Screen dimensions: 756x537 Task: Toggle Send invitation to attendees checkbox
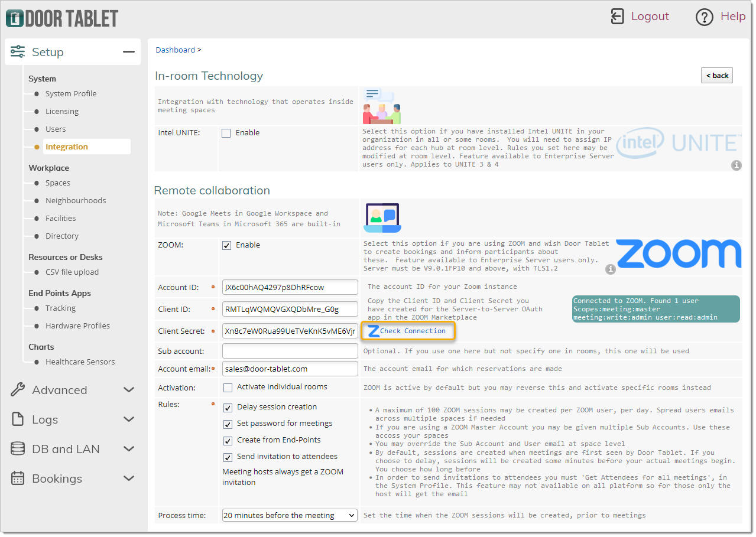[x=228, y=457]
